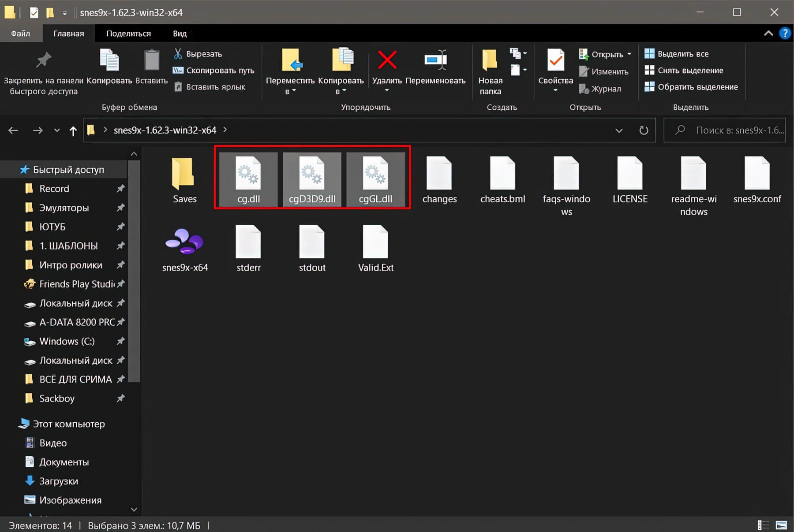The height and width of the screenshot is (532, 794).
Task: Click the breadcrumb snes9x-1.62.3-win32-x64
Action: point(165,130)
